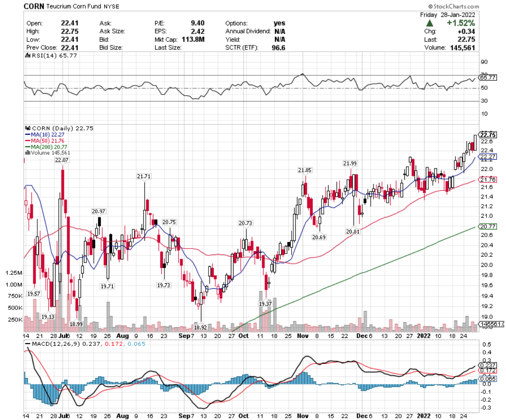Screen dimensions: 506x420
Task: Click the 21.85 price annotation
Action: click(305, 170)
